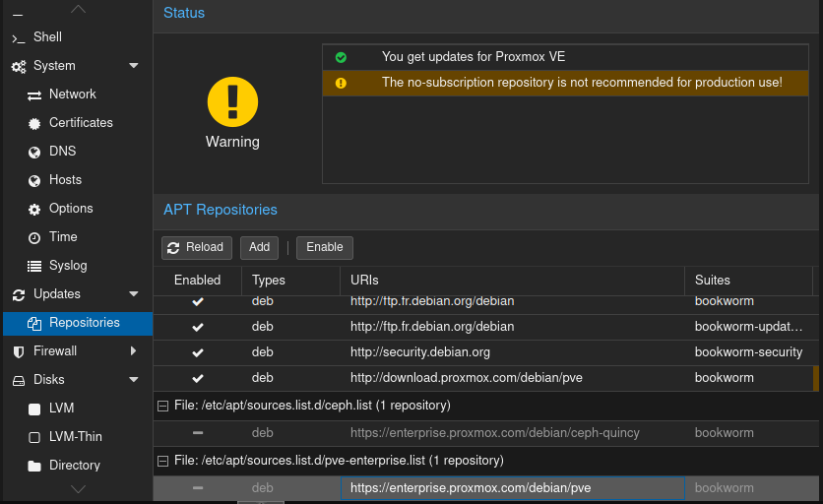Screen dimensions: 823x504
Task: Click the Time clock icon
Action: tap(34, 238)
